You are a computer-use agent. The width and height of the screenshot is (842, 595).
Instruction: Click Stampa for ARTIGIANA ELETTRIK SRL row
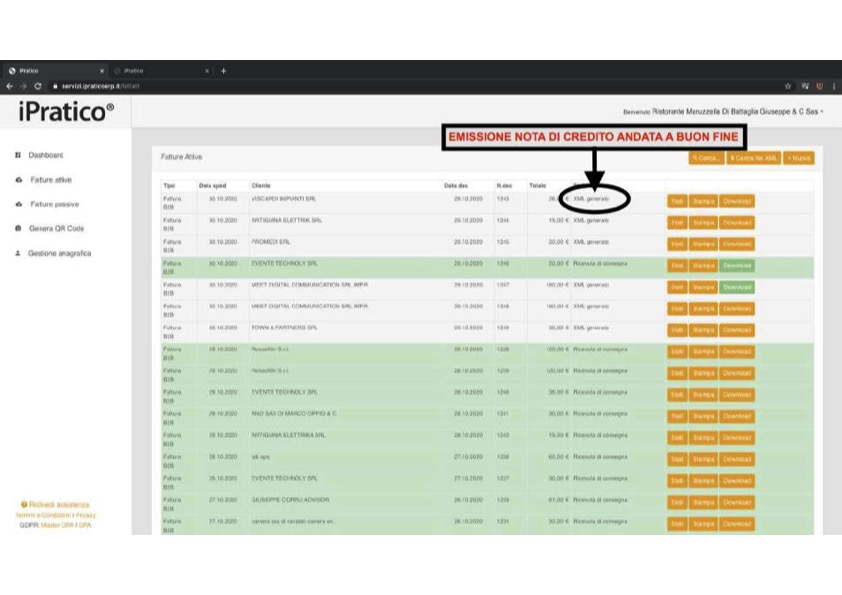point(703,223)
